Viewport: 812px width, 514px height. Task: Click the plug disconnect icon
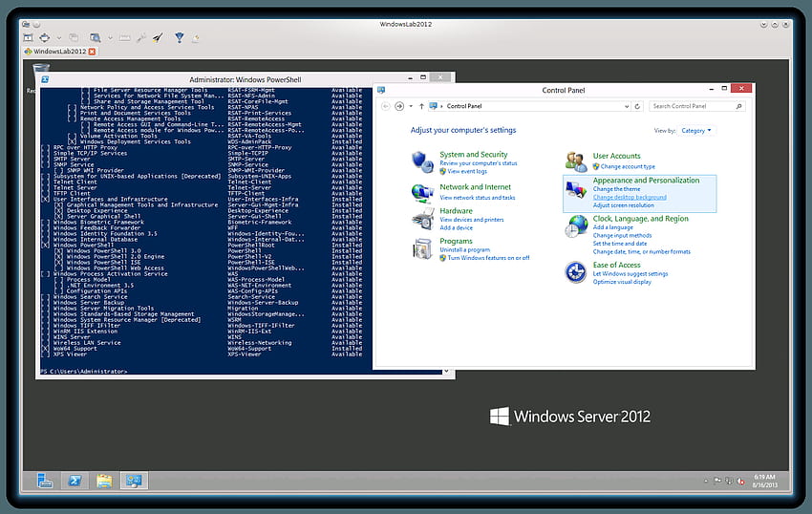(158, 37)
